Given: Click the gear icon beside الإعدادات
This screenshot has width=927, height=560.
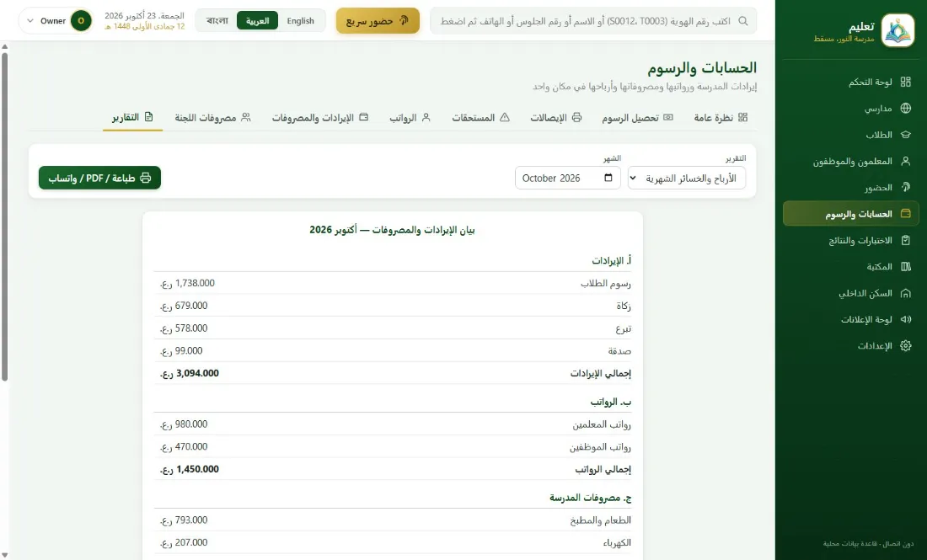Looking at the screenshot, I should (905, 345).
